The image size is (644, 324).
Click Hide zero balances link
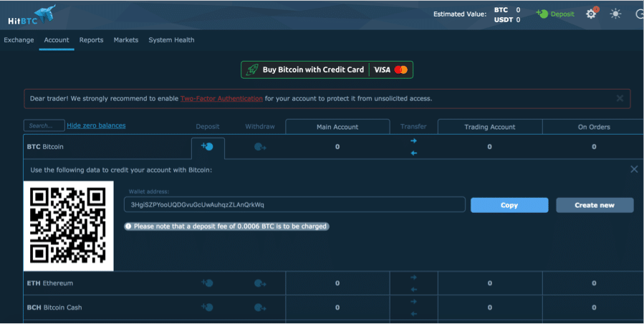[96, 125]
